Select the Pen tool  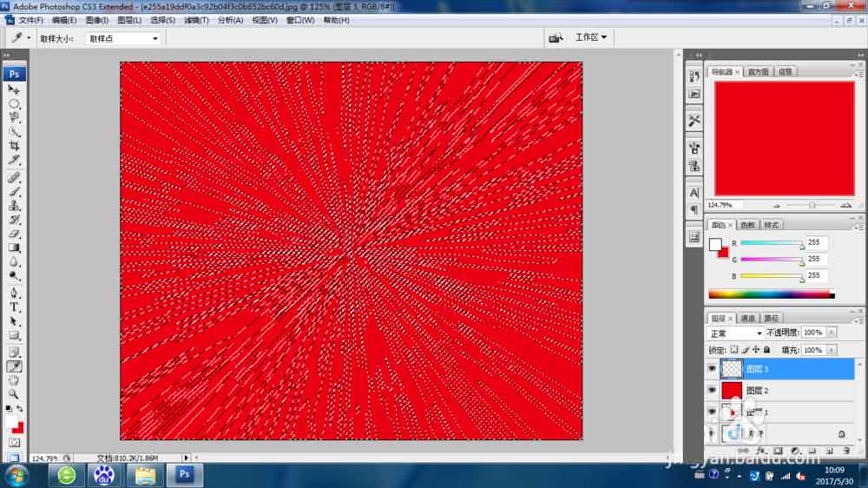(x=14, y=293)
